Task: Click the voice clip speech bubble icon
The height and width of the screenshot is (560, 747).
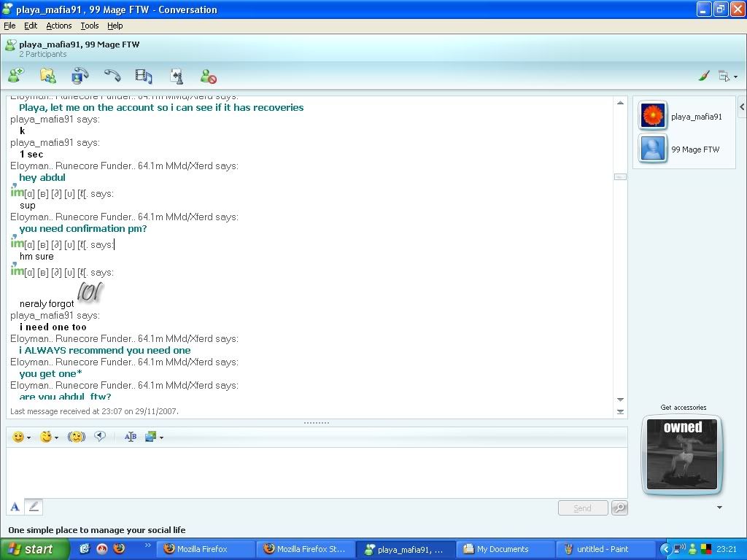Action: coord(100,437)
